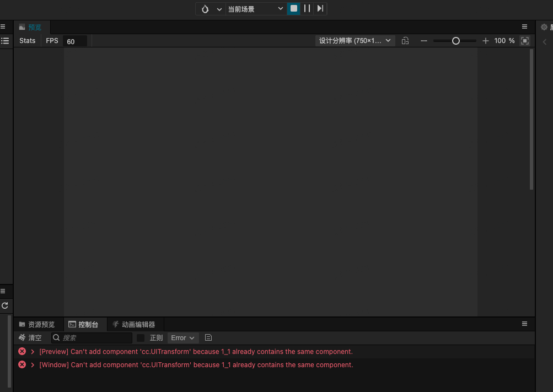This screenshot has width=553, height=392.
Task: Toggle the Stats display
Action: click(x=27, y=41)
